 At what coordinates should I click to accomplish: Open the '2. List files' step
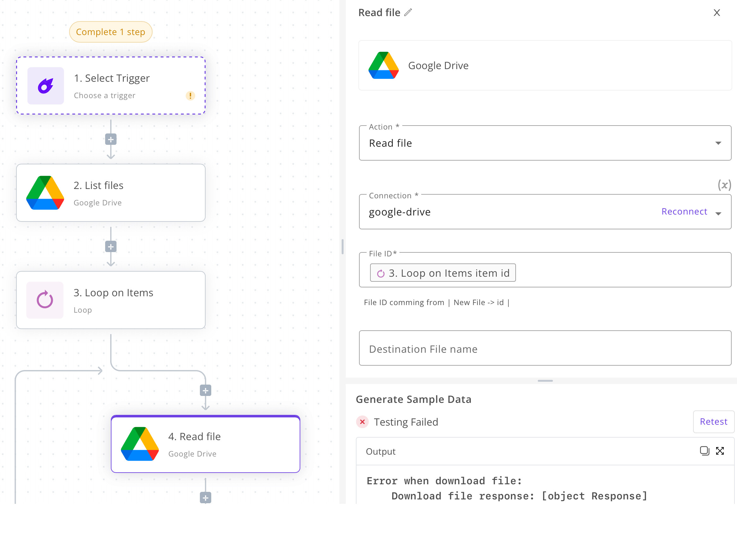[x=111, y=193]
